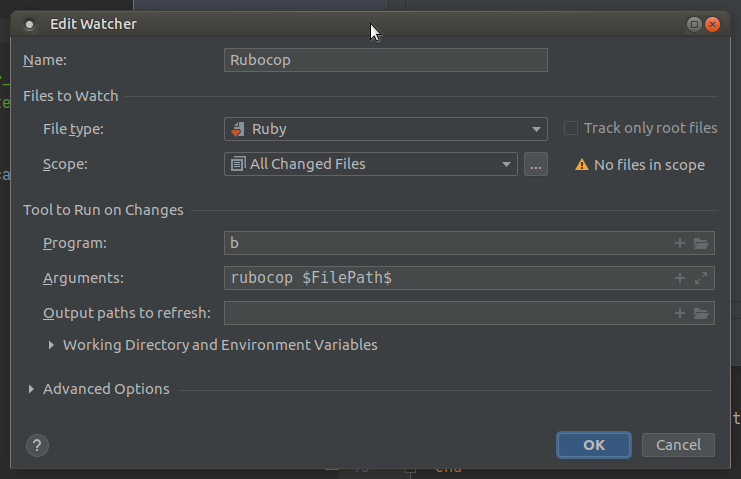This screenshot has height=479, width=741.
Task: Click the Name text field containing Rubocop
Action: [385, 60]
